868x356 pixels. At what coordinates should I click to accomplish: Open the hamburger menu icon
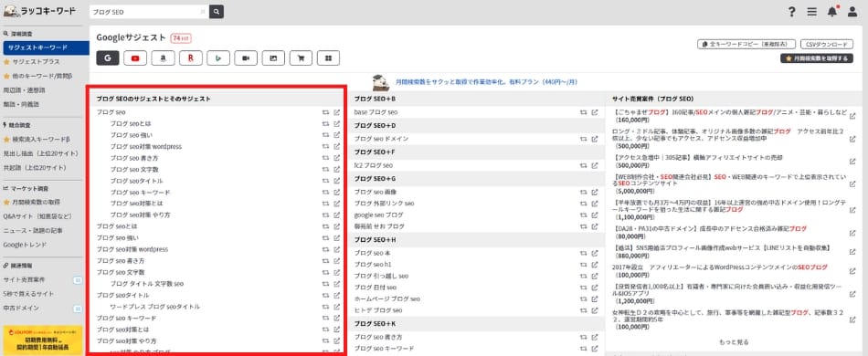(x=812, y=12)
